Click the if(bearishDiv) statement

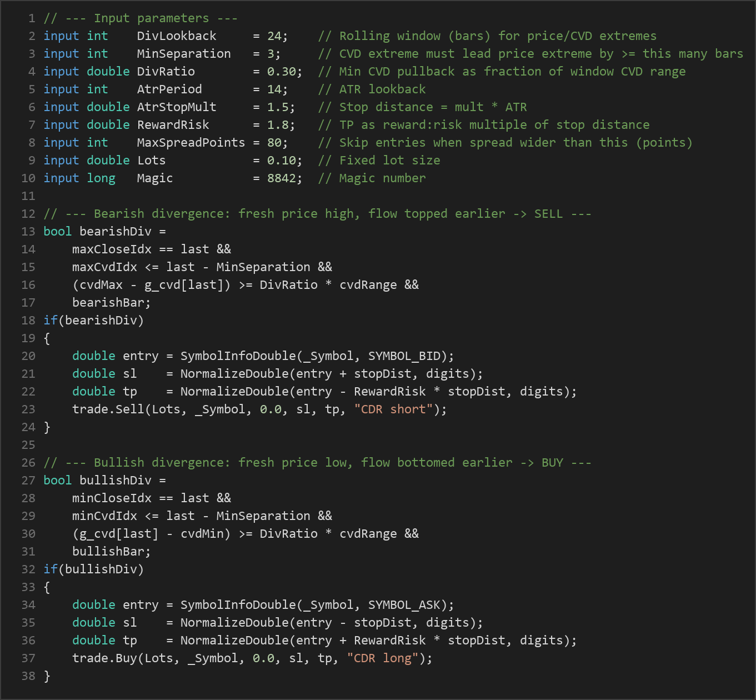[x=94, y=321]
